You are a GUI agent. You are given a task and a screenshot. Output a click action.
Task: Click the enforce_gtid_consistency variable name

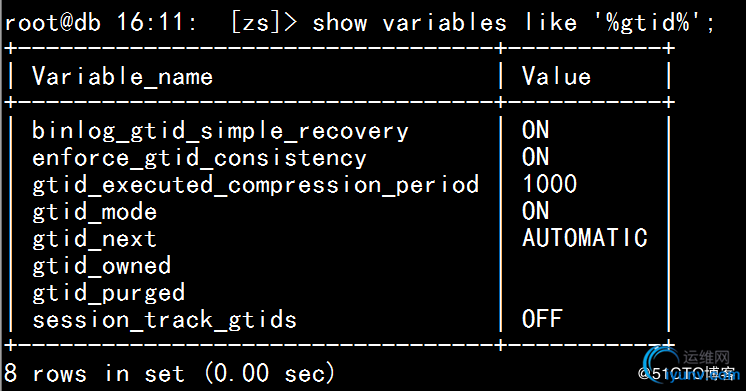click(199, 158)
